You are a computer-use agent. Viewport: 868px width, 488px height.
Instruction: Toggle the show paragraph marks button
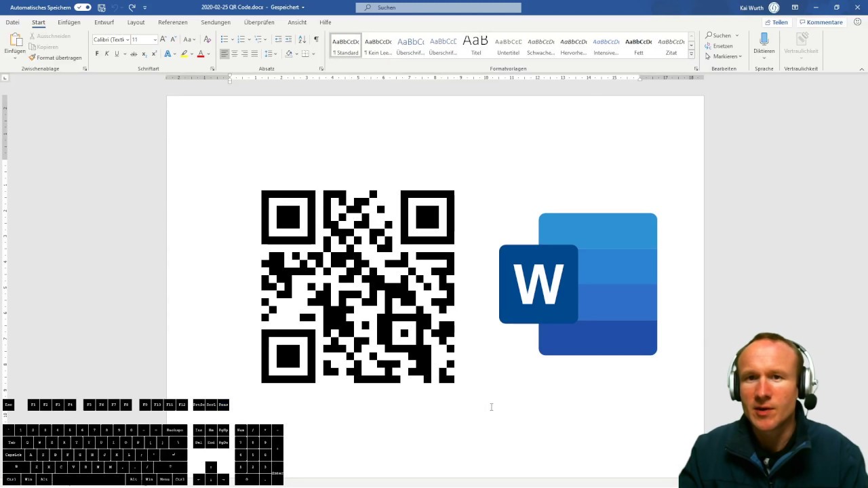pos(316,39)
